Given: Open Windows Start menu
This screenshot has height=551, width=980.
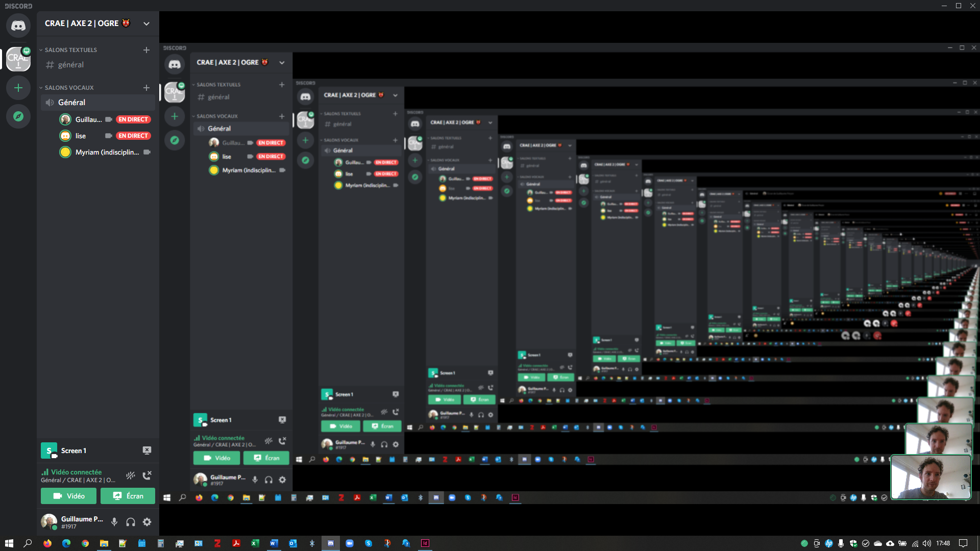Looking at the screenshot, I should 9,543.
